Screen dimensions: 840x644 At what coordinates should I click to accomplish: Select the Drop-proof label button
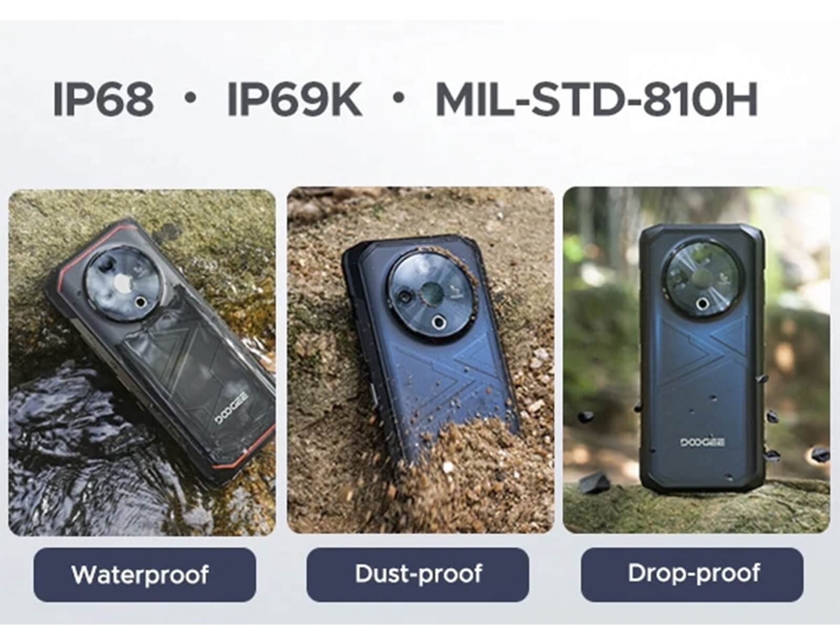(692, 574)
